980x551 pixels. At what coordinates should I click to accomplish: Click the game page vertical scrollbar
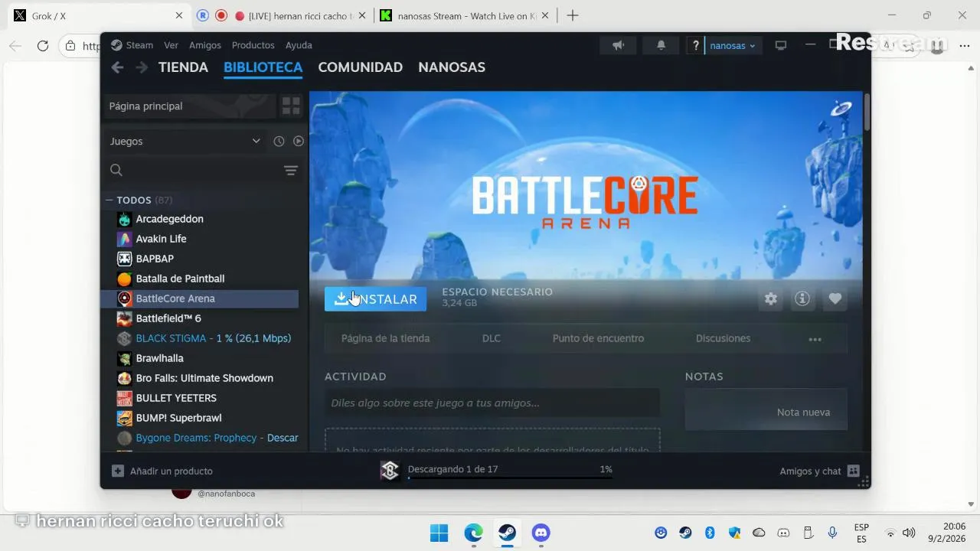coord(867,112)
